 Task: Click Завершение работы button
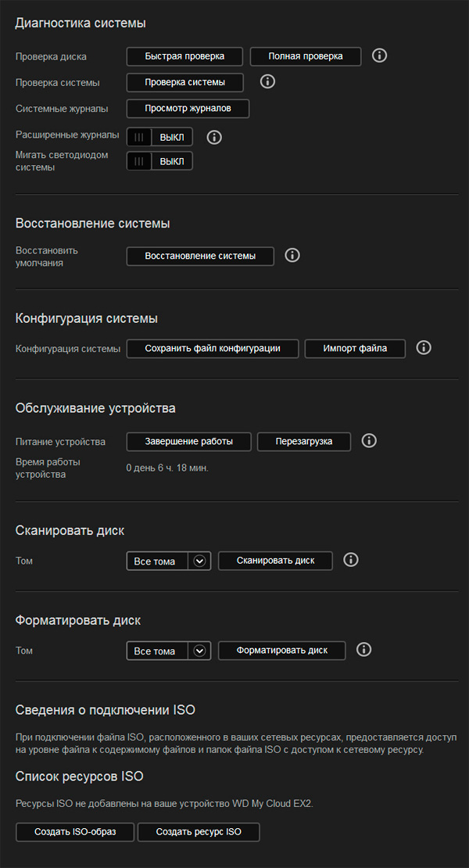(189, 441)
